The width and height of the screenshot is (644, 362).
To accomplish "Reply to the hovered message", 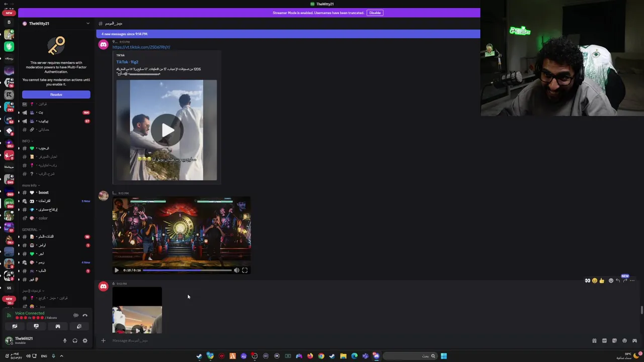I will [618, 281].
